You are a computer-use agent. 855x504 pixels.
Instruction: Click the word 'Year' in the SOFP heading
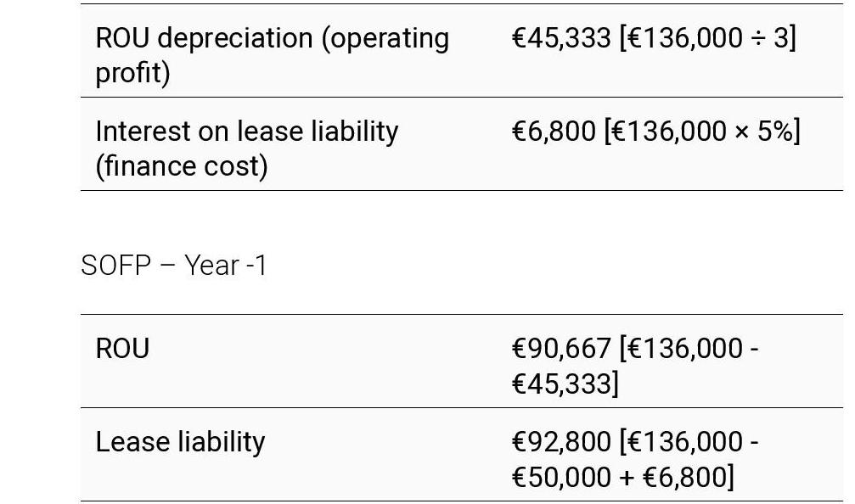(x=212, y=266)
